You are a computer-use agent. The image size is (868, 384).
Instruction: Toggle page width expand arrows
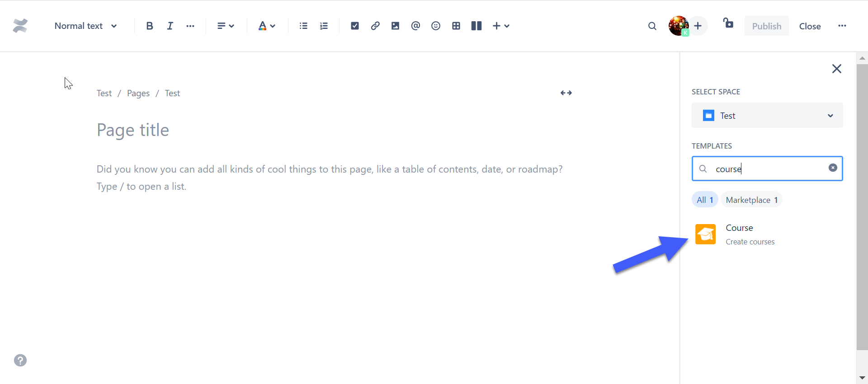(566, 93)
